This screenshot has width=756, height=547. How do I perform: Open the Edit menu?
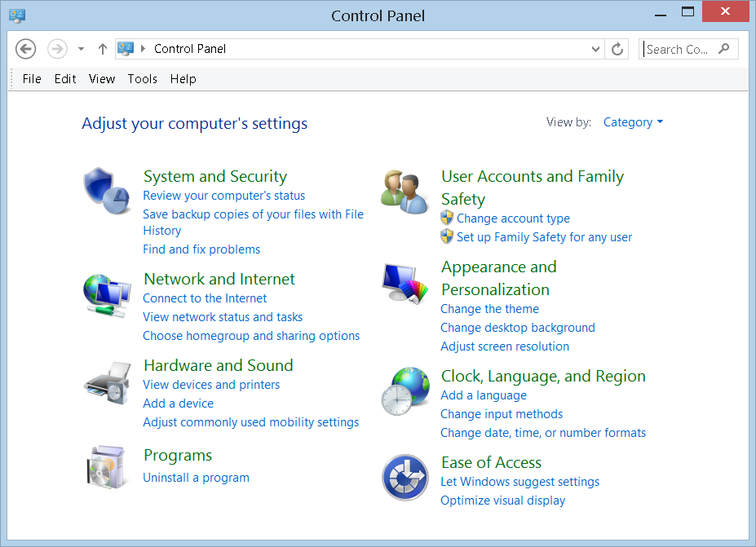65,79
